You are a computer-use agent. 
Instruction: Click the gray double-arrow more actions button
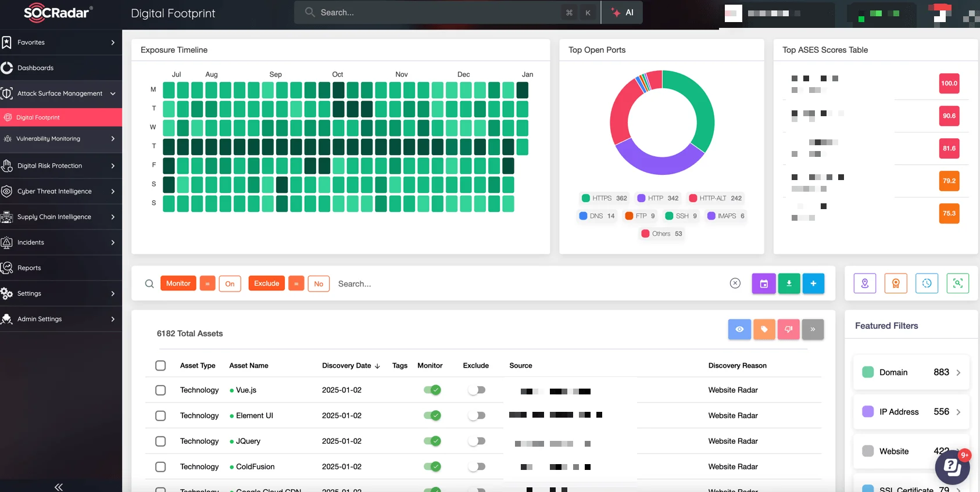[813, 329]
